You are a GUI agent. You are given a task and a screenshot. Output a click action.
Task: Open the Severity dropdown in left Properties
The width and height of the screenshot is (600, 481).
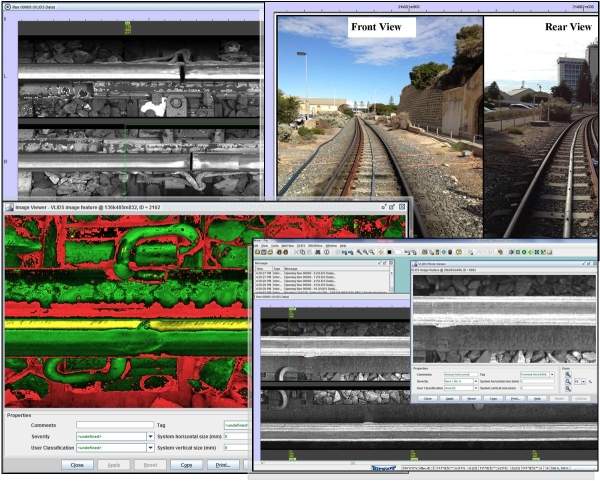coord(150,436)
